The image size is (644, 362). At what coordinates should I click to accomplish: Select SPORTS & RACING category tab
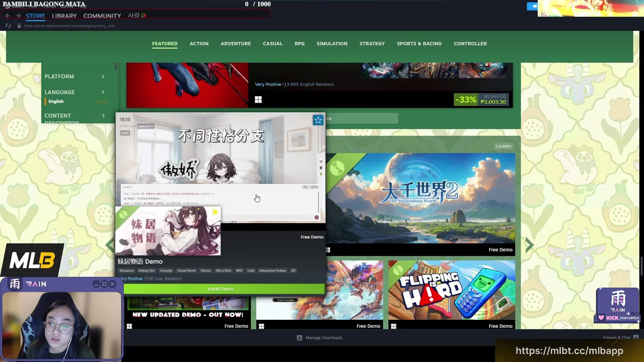tap(419, 44)
